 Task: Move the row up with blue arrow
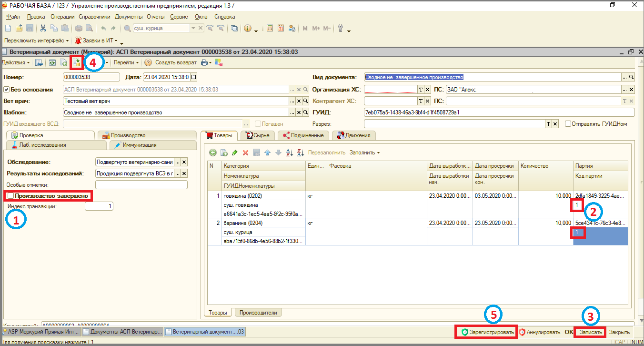267,153
